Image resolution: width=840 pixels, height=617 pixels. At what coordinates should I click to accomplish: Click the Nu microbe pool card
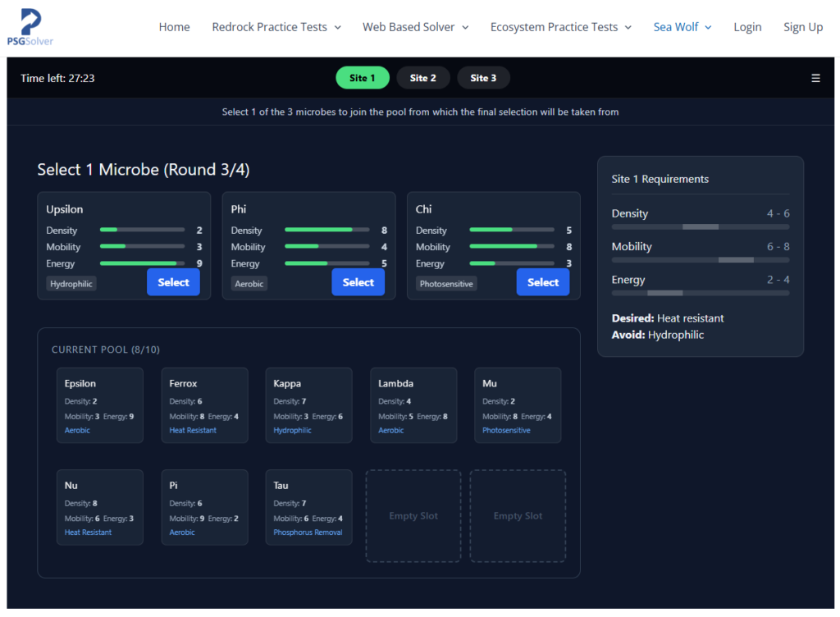tap(99, 507)
